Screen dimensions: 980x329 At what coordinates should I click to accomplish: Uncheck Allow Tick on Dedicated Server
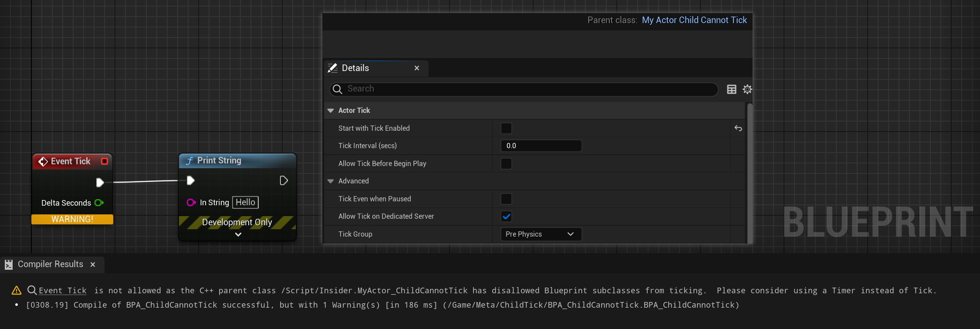pos(506,217)
